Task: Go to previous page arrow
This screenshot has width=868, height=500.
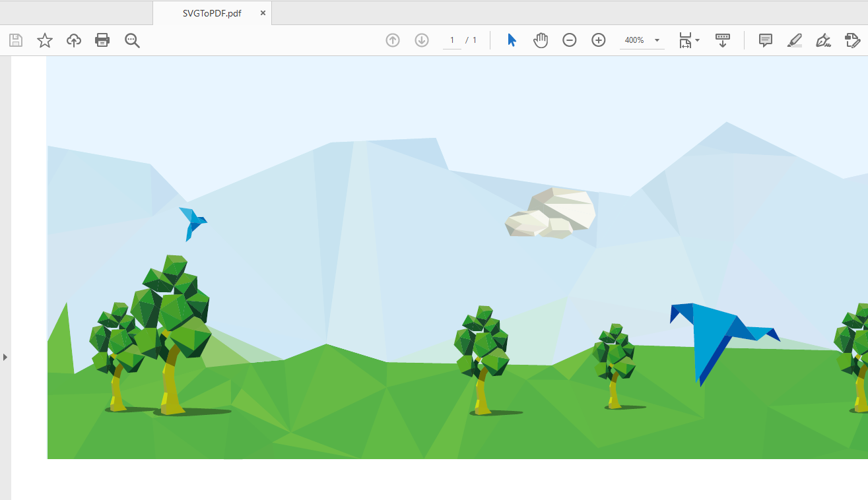Action: 393,40
